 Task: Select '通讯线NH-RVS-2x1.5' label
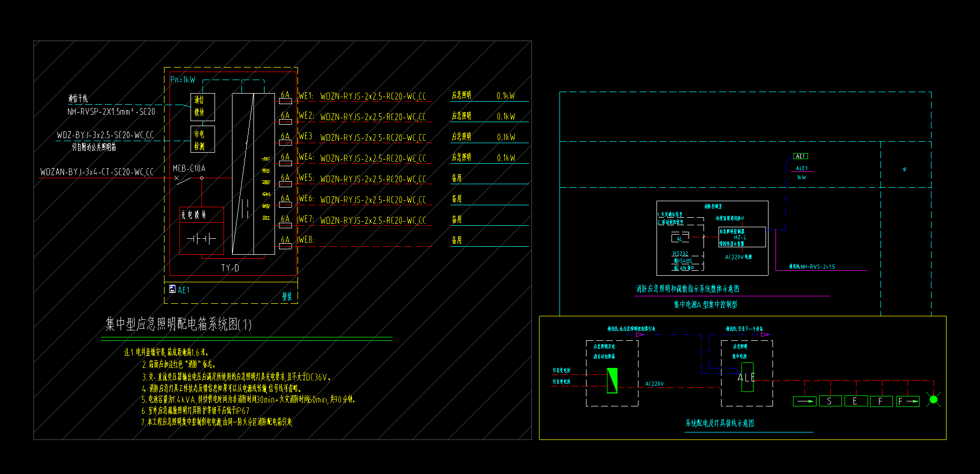(x=812, y=267)
